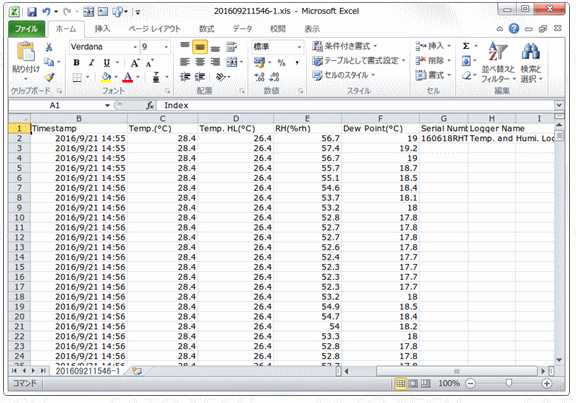Click the Excel Help question mark icon
This screenshot has width=576, height=403.
click(x=514, y=29)
